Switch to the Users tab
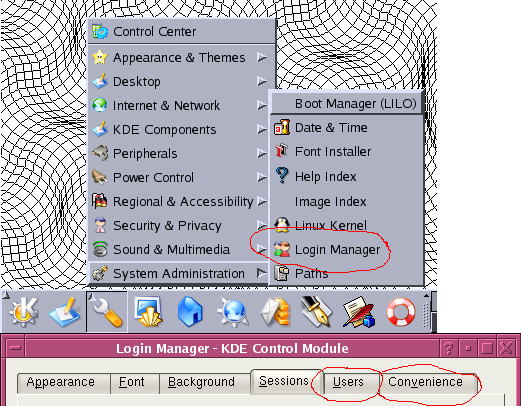The height and width of the screenshot is (406, 521). tap(351, 382)
